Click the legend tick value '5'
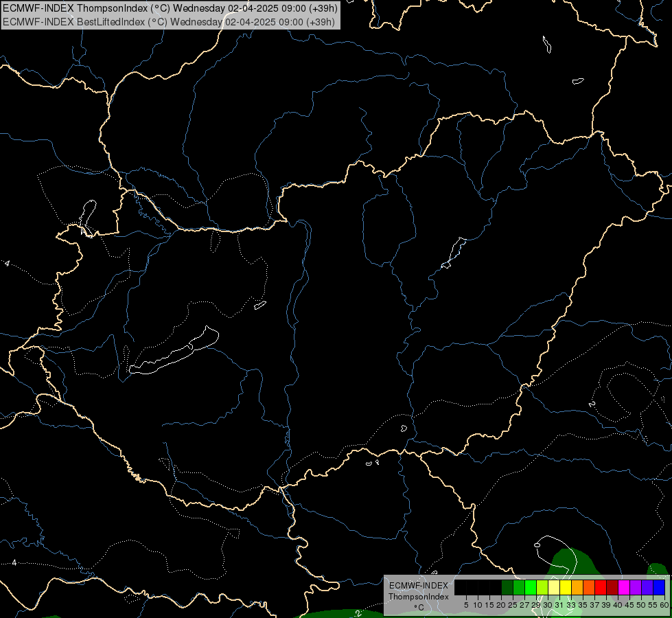Screen dimensions: 672x618 [466, 605]
